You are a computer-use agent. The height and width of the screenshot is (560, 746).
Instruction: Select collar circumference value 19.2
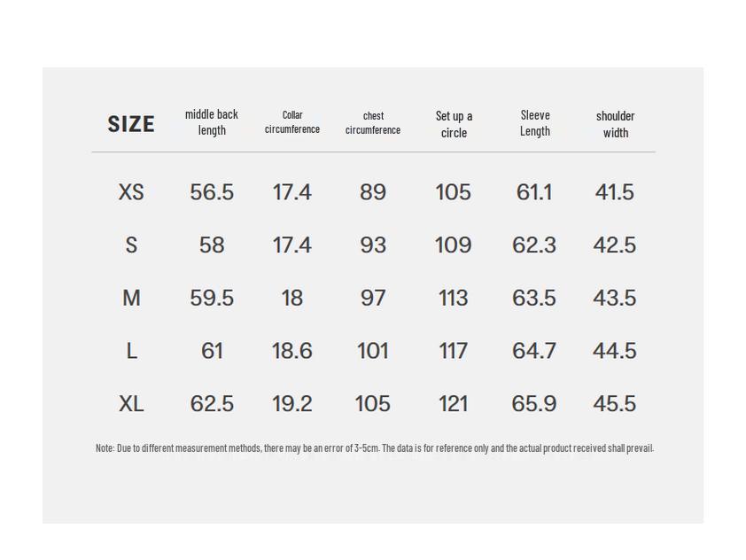292,404
